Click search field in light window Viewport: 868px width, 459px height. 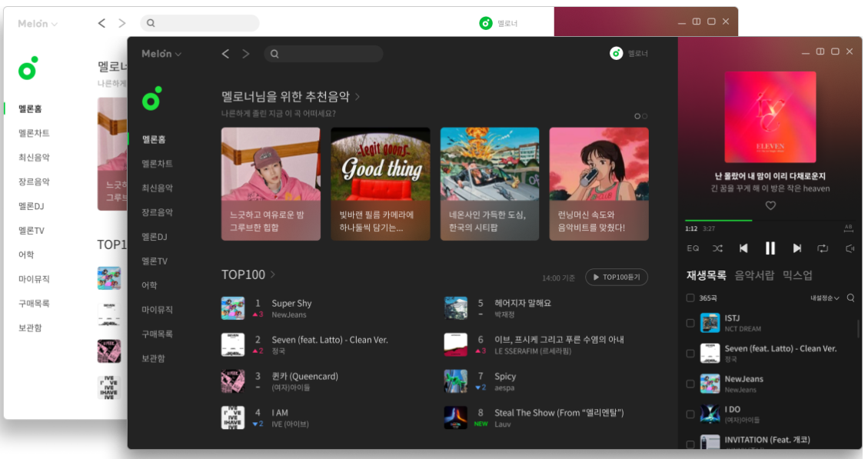(x=200, y=23)
